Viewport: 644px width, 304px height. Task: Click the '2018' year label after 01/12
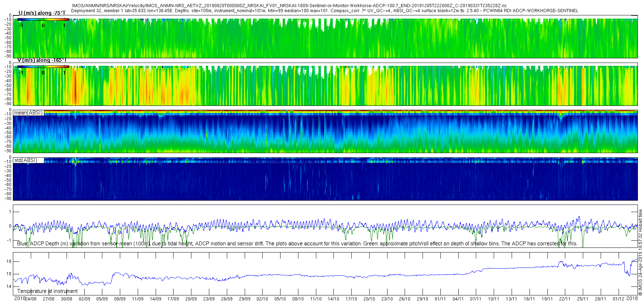point(633,298)
